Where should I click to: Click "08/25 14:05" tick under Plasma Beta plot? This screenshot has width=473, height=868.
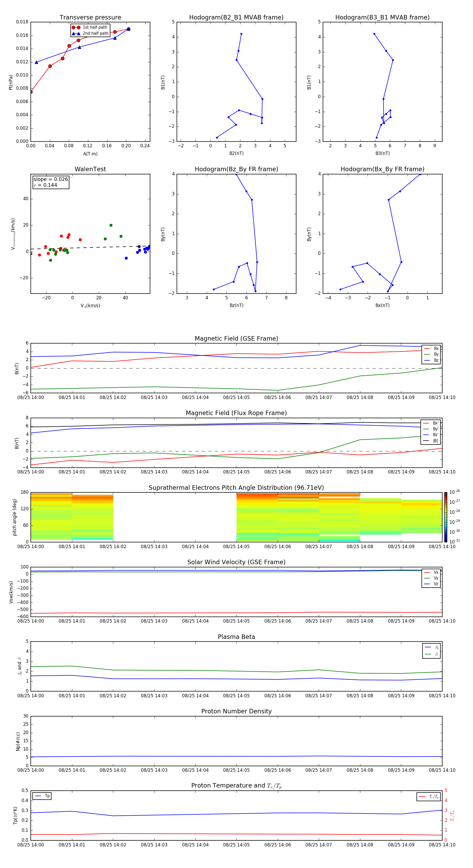coord(236,696)
